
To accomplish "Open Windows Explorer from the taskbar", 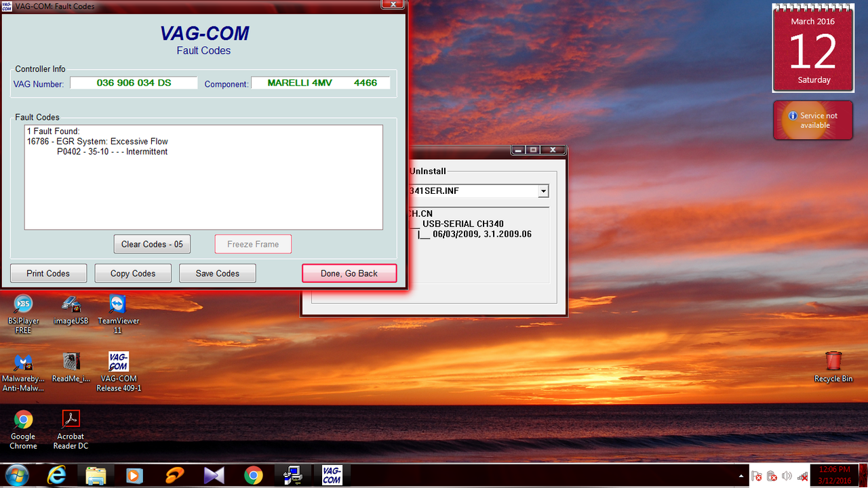I will tap(96, 476).
